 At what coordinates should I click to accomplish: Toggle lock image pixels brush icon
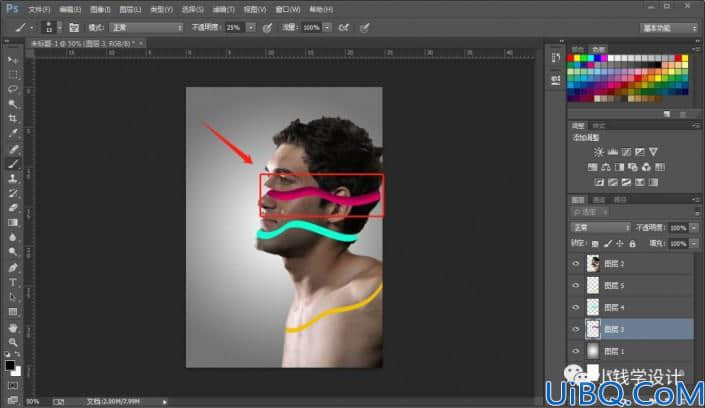point(607,244)
